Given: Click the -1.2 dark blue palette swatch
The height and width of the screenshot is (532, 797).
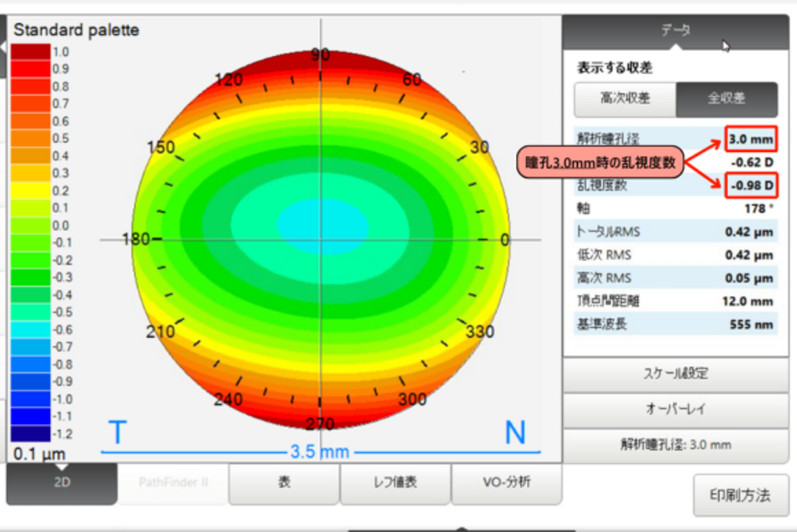Looking at the screenshot, I should pos(31,434).
